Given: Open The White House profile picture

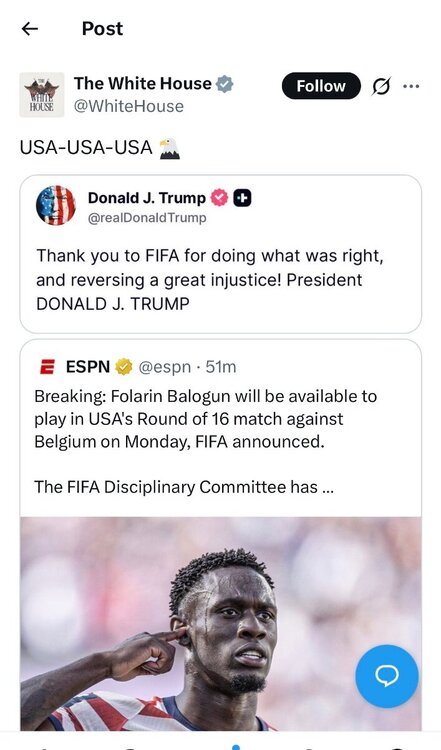Looking at the screenshot, I should pos(42,95).
